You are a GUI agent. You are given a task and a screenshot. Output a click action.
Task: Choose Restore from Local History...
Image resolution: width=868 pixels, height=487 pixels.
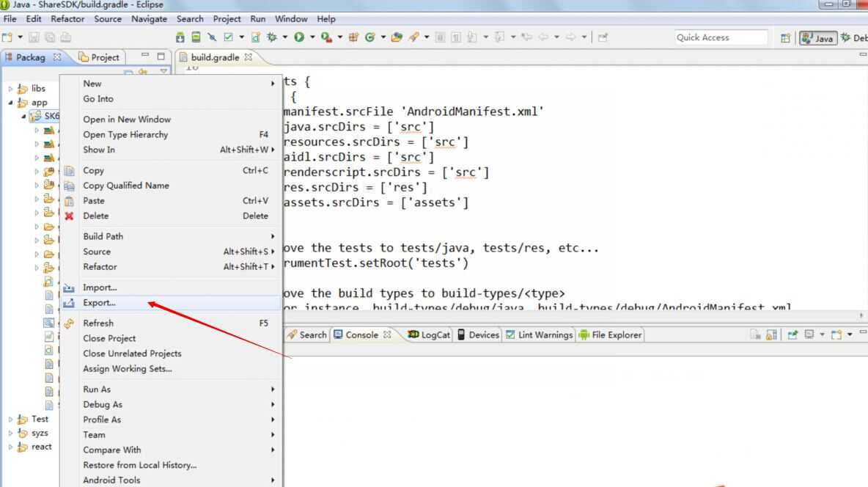pos(172,466)
